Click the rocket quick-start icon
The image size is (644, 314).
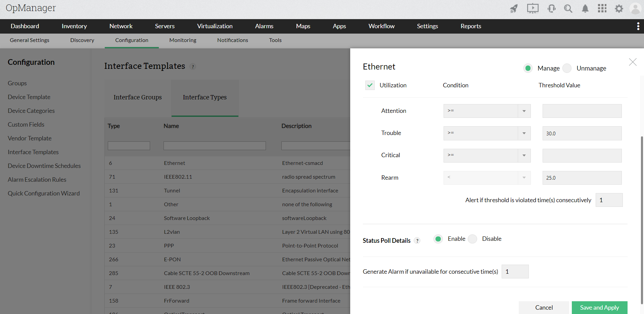click(x=513, y=9)
